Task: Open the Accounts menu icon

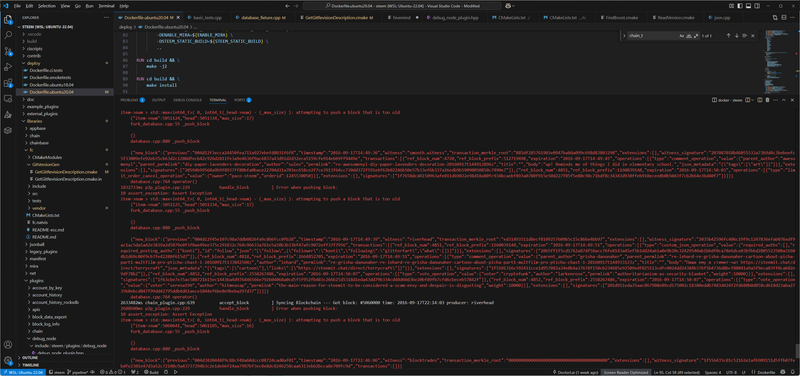Action: click(8, 345)
